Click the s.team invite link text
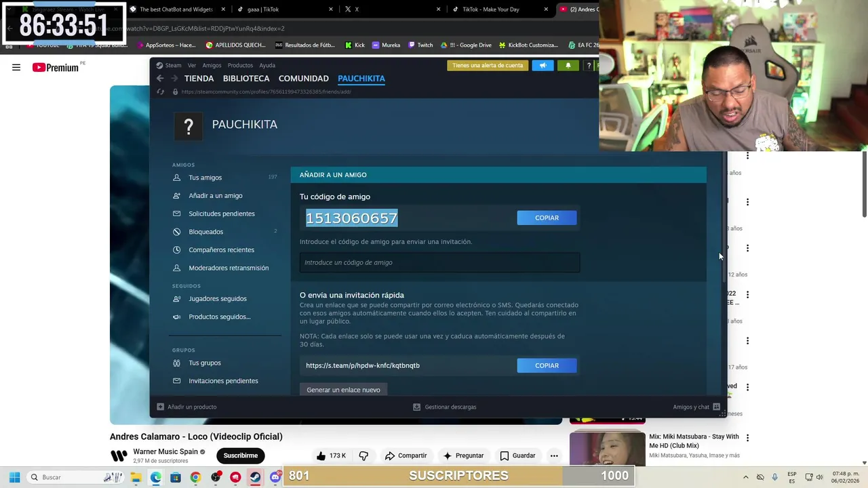This screenshot has height=488, width=868. tap(363, 365)
